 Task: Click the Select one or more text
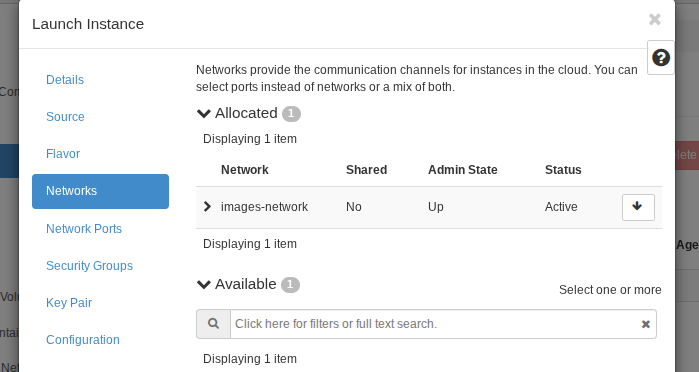click(x=610, y=290)
